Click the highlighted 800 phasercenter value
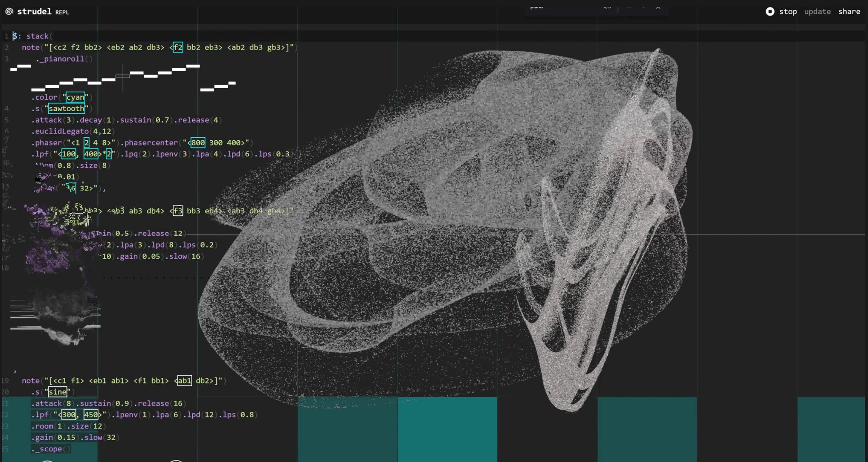The image size is (868, 462). tap(198, 143)
